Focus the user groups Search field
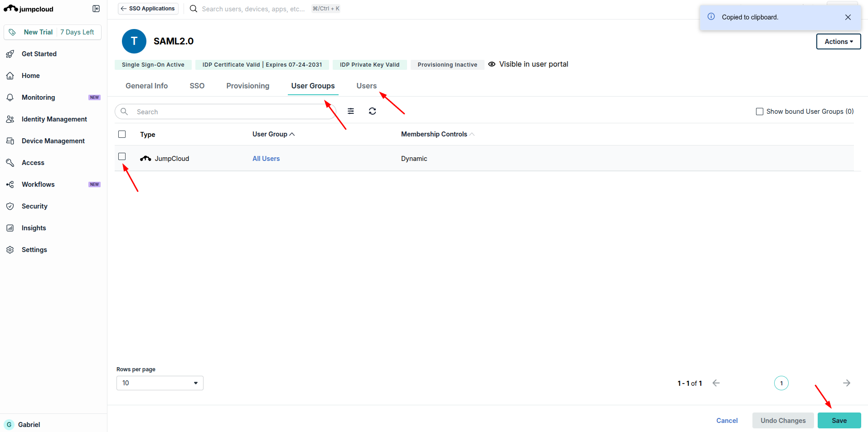Screen dimensions: 868x432 click(226, 112)
